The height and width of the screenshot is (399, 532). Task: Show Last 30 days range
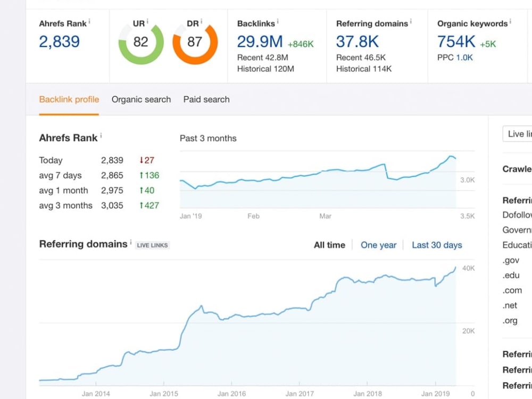437,245
